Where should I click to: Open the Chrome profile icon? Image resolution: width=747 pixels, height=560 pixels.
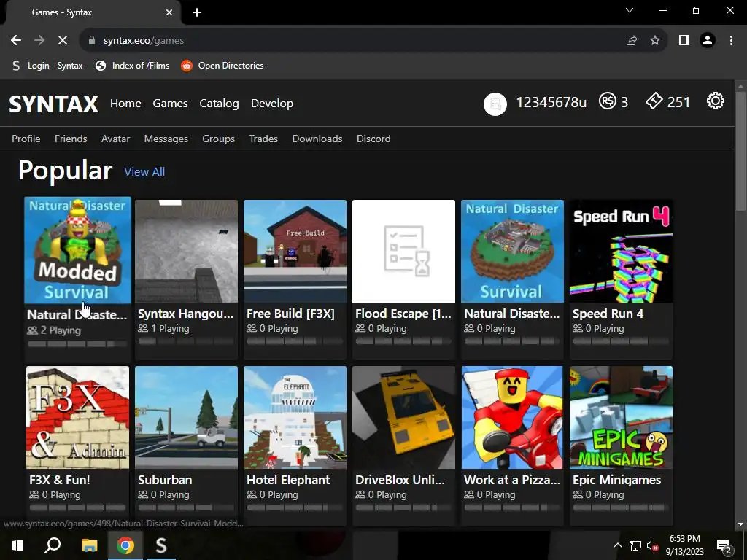(708, 41)
